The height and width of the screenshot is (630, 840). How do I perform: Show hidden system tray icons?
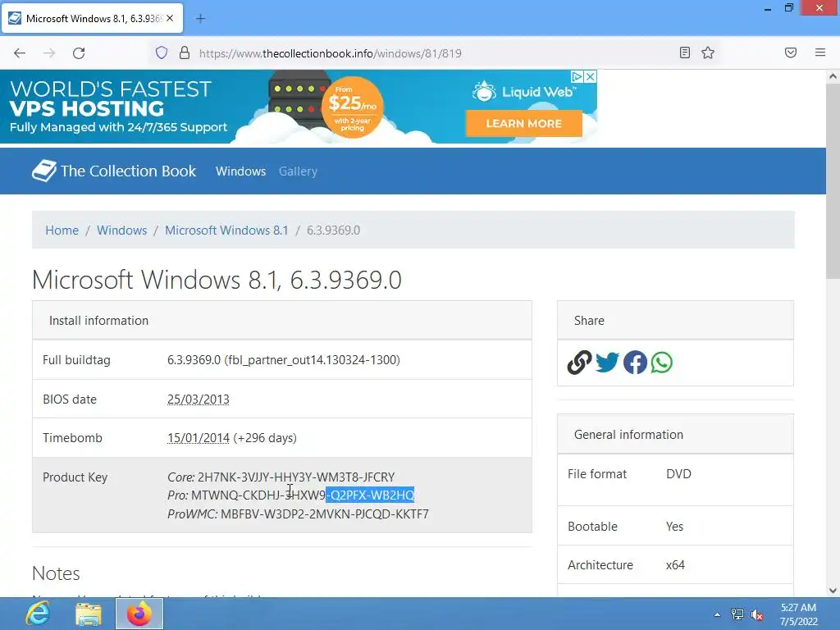point(717,614)
